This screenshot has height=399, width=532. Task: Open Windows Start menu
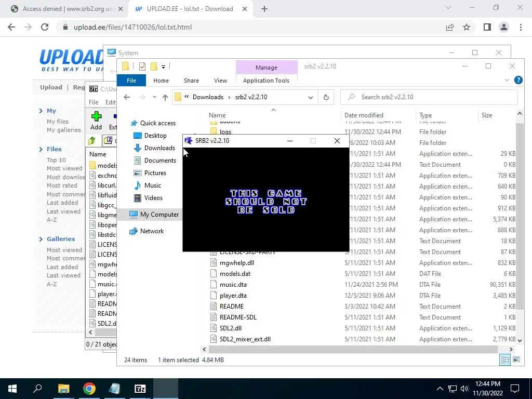12,389
